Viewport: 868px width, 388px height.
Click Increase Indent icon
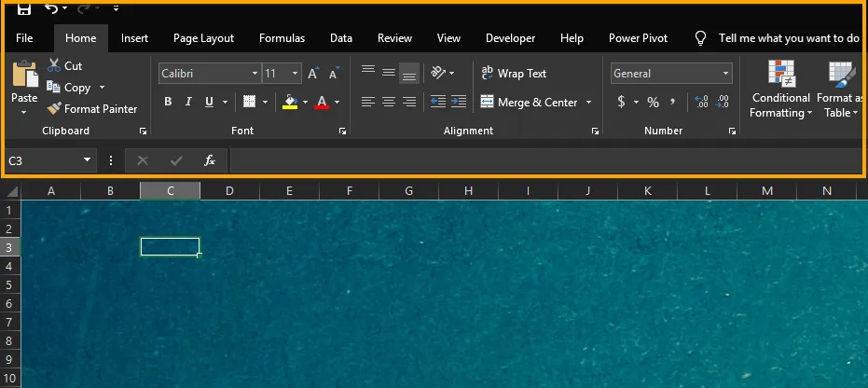tap(459, 102)
